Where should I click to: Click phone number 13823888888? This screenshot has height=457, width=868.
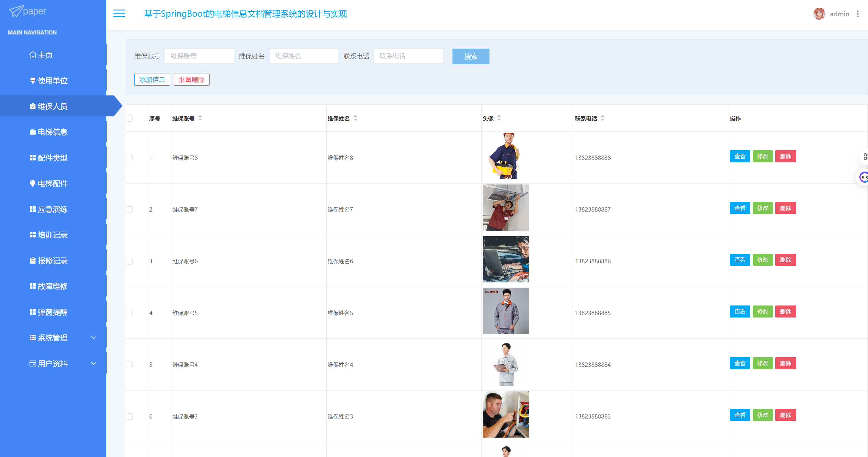pos(593,158)
